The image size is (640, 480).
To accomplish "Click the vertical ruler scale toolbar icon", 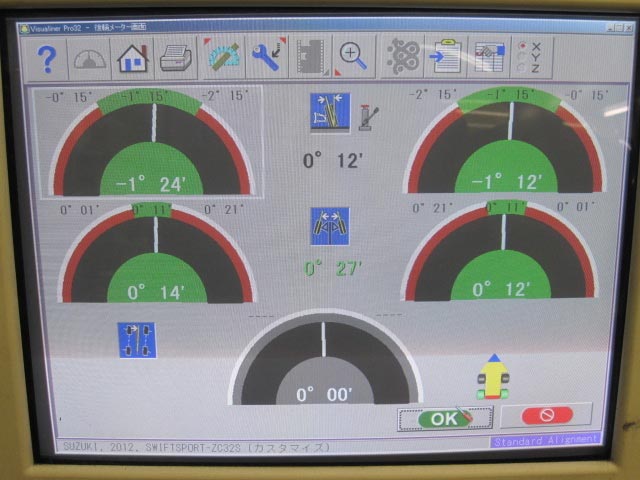I will 311,57.
